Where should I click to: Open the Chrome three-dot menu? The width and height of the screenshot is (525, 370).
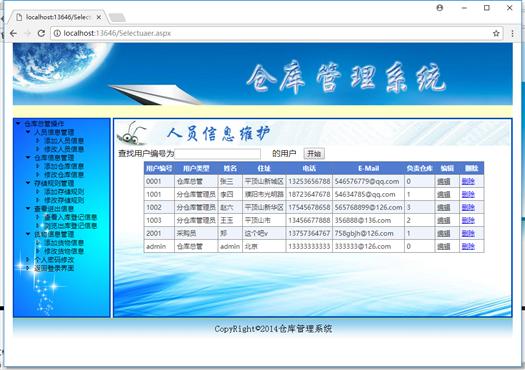pos(512,33)
